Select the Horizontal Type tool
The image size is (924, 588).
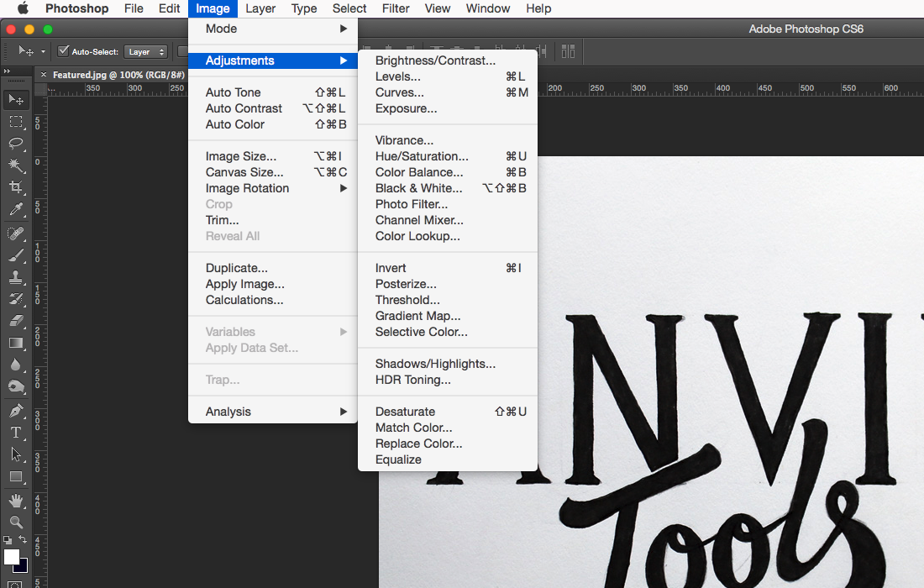[x=16, y=433]
